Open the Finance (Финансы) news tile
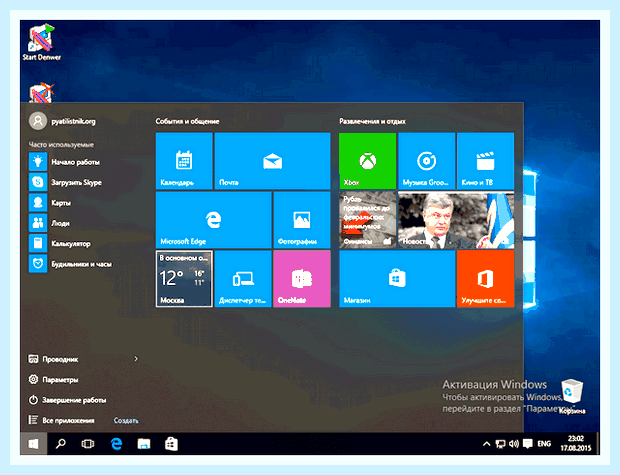The width and height of the screenshot is (620, 475). (x=368, y=220)
